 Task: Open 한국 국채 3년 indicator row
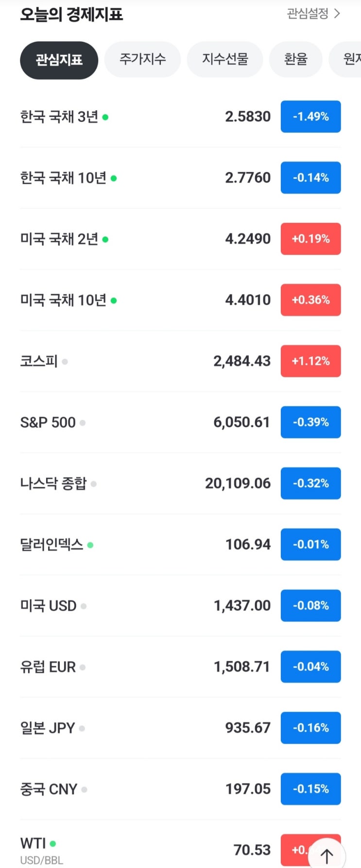(146, 117)
